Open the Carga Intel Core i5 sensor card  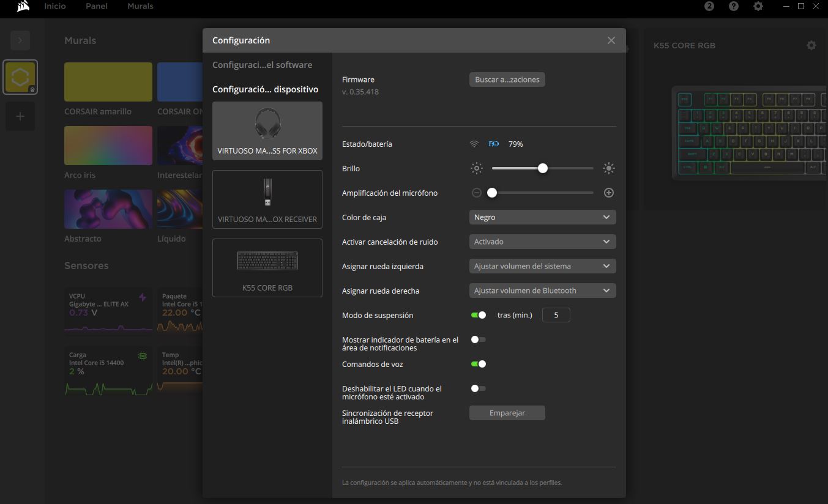[x=108, y=370]
